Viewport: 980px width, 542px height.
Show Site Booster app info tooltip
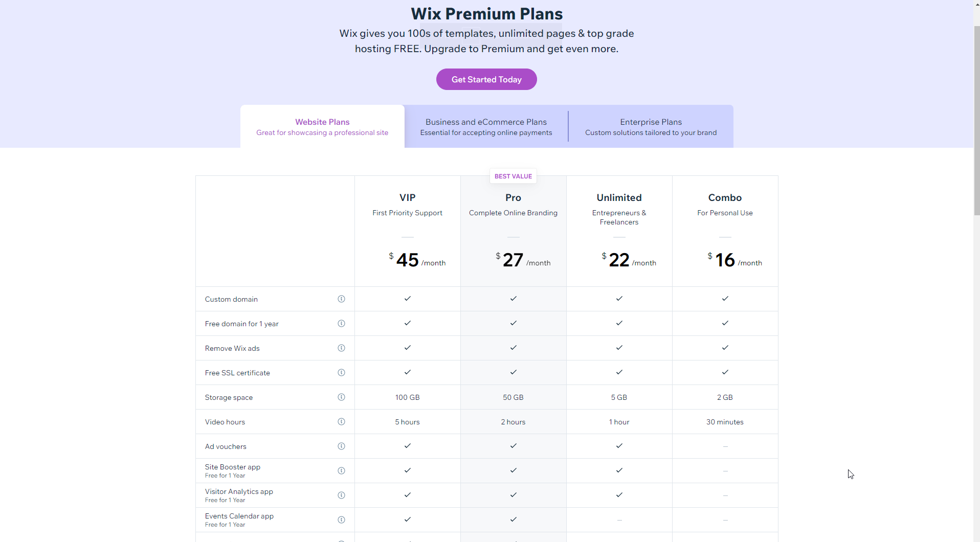341,471
